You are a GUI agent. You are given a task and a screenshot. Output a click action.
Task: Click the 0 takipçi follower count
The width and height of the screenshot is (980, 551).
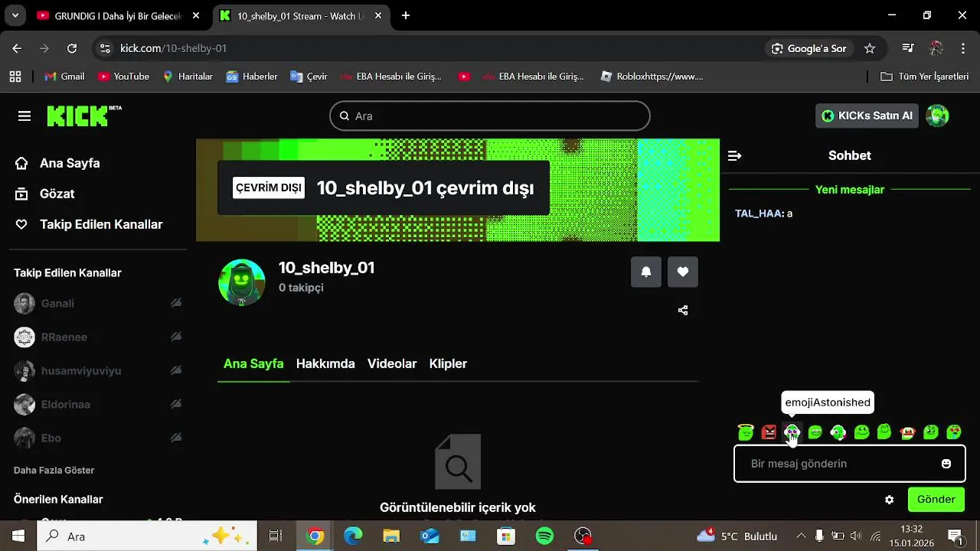[x=301, y=288]
